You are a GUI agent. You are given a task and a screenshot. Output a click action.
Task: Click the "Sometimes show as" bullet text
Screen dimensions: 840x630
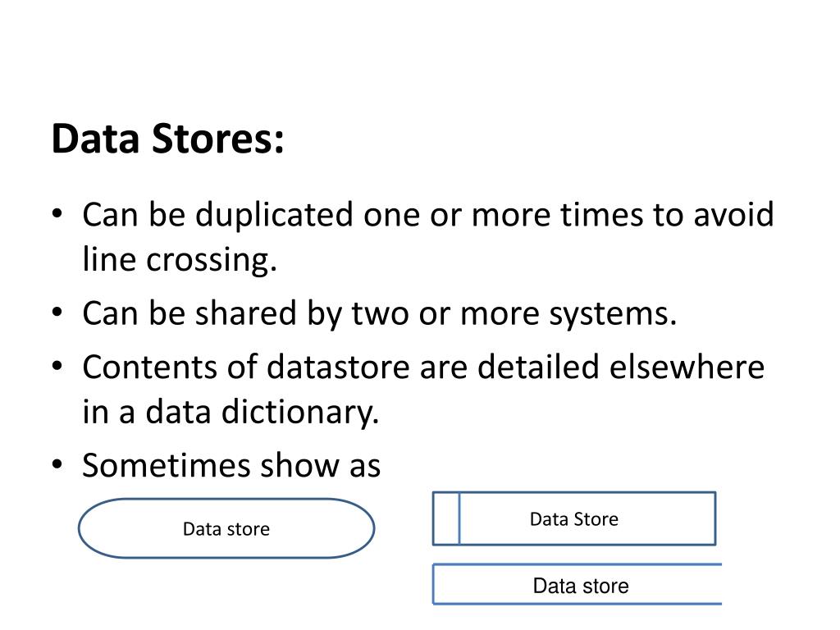click(x=231, y=465)
